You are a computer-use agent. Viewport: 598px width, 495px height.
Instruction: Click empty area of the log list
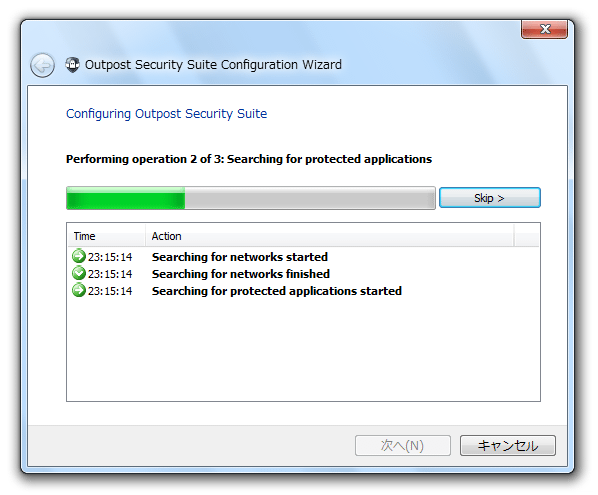303,351
